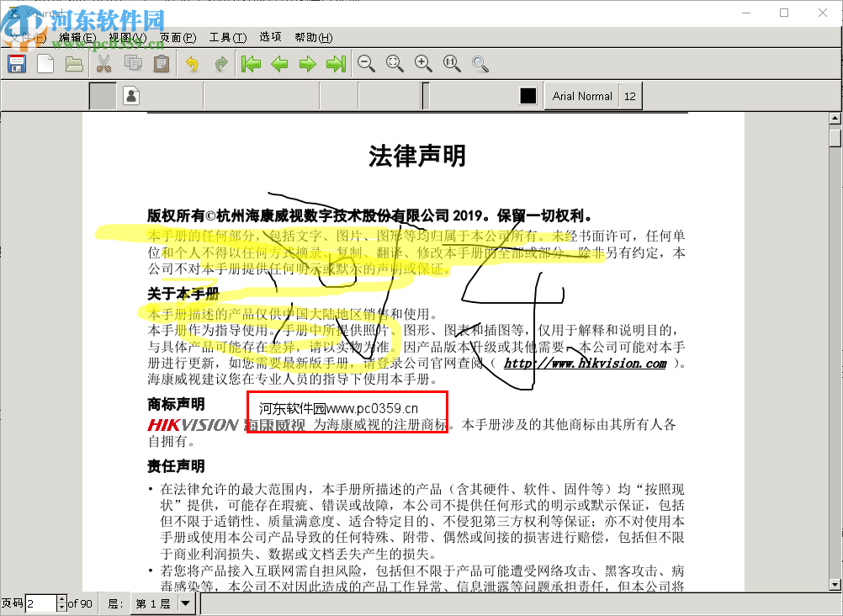The width and height of the screenshot is (843, 616).
Task: Open a file with the folder icon
Action: tap(73, 63)
